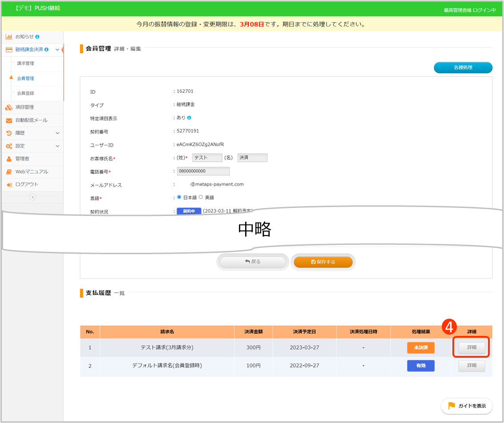
Task: Click info icon beside 特定項目表示 あり
Action: 189,118
